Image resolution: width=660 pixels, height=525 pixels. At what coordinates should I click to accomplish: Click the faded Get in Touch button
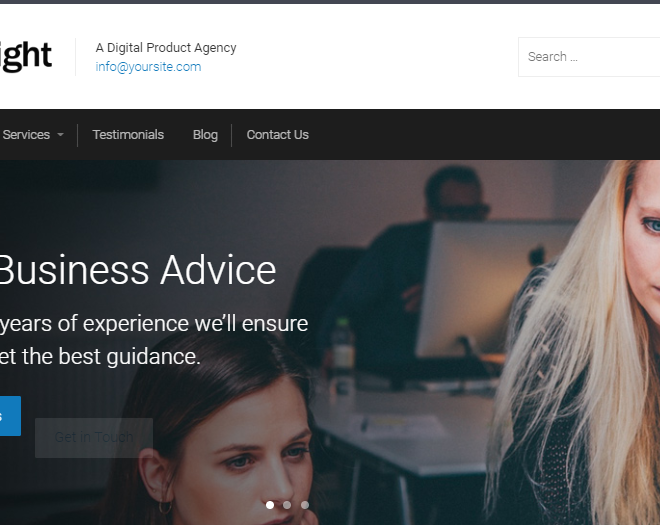(x=94, y=438)
